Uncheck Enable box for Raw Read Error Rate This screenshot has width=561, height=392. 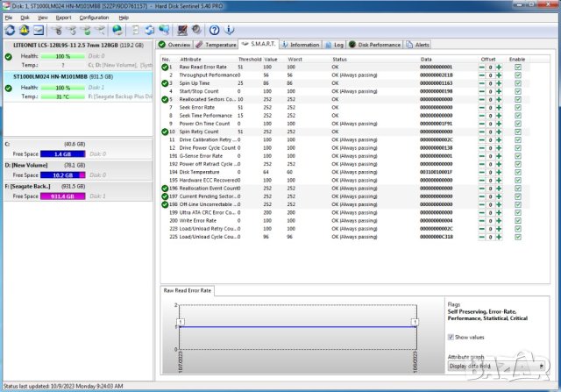pos(517,67)
